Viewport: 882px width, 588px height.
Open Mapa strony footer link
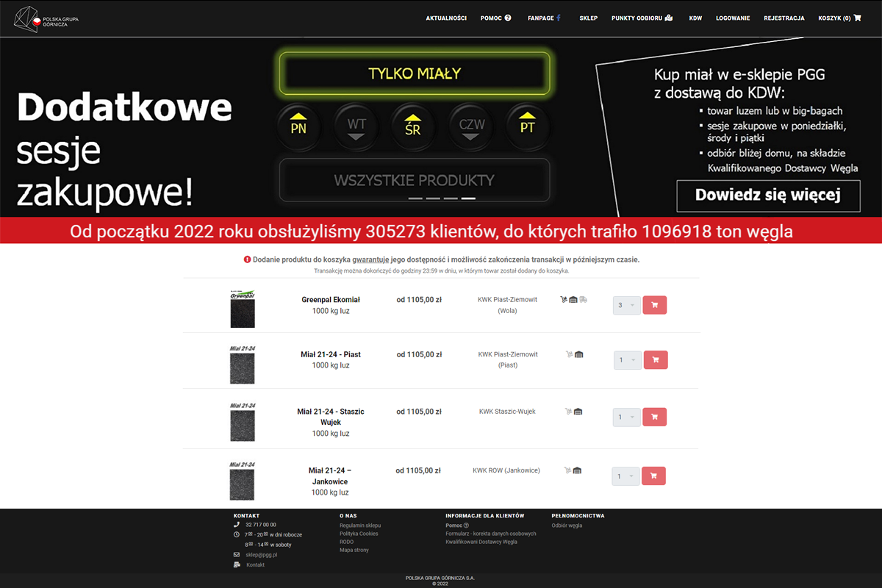tap(354, 550)
